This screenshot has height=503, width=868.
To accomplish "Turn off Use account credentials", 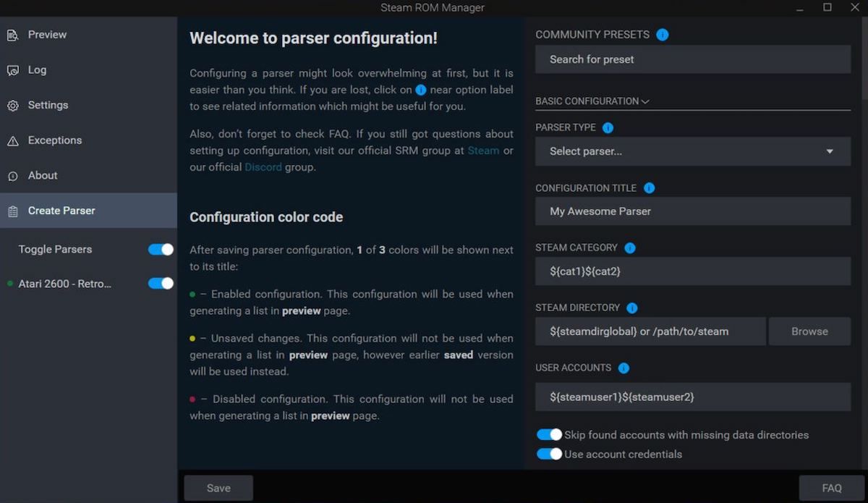I will [549, 454].
